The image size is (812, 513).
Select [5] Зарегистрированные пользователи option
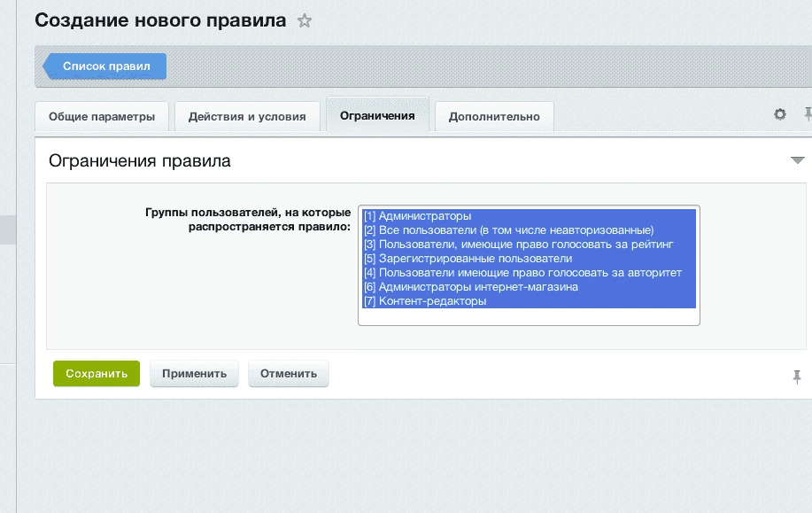pos(529,259)
